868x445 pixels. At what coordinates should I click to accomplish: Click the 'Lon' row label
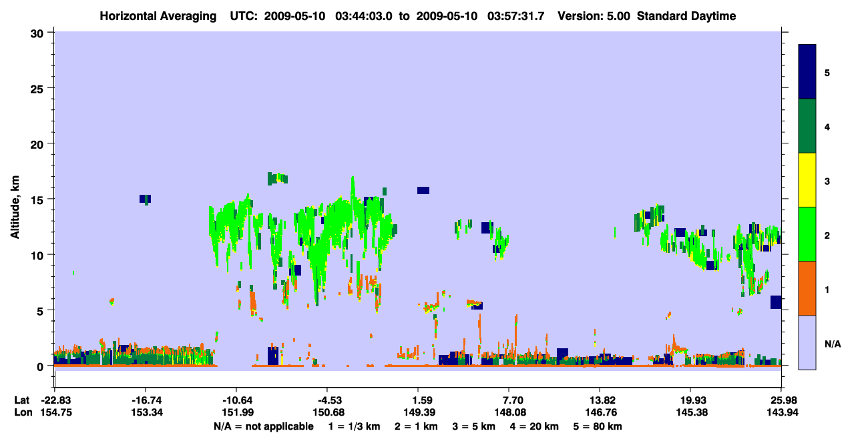22,412
